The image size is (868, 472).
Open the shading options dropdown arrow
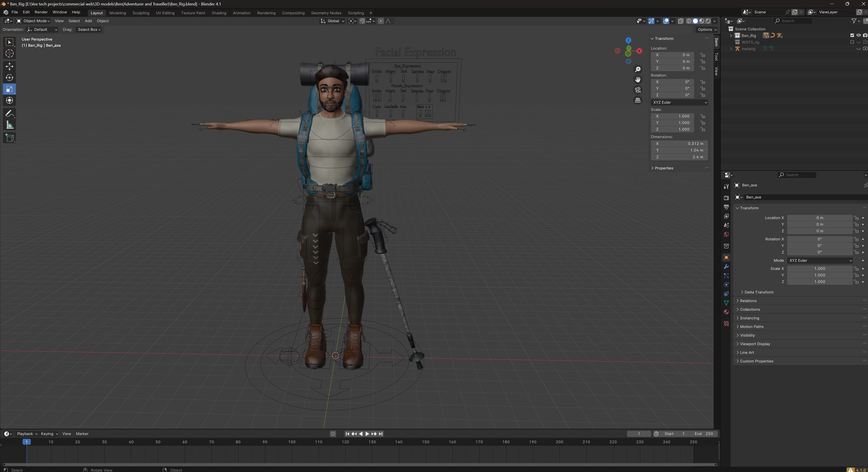pos(714,21)
